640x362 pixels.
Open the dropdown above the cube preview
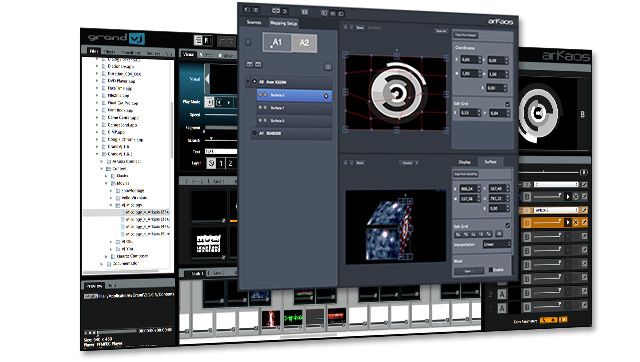(409, 163)
